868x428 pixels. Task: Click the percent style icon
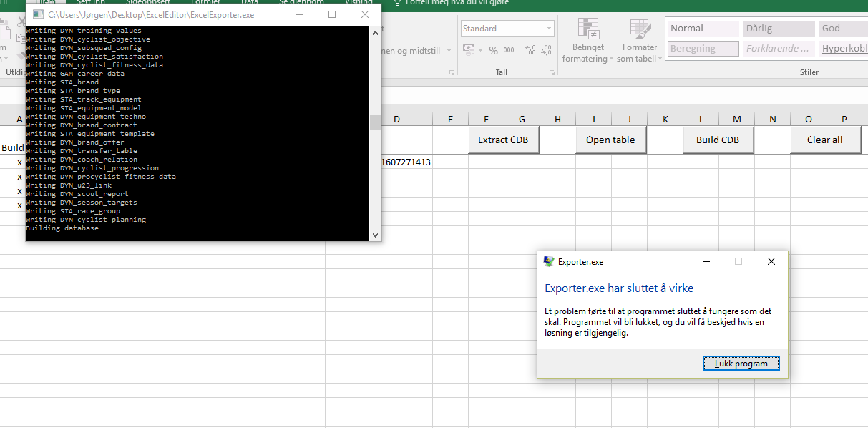pos(493,50)
